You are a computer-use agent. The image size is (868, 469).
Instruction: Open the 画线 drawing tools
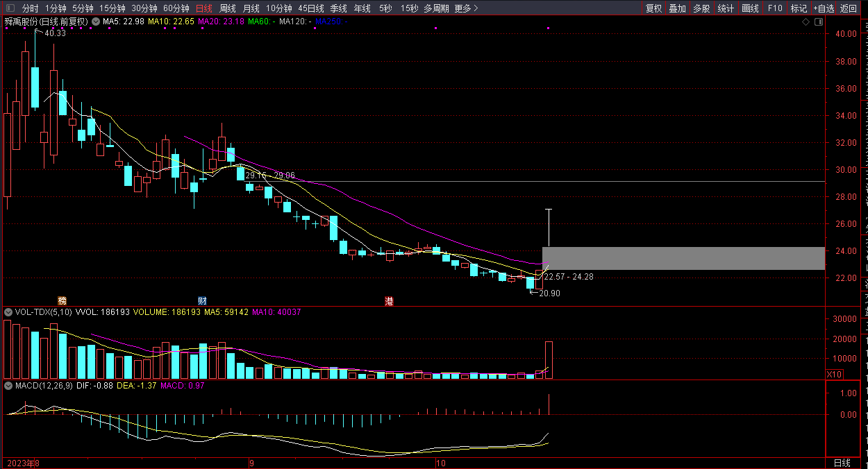point(750,9)
